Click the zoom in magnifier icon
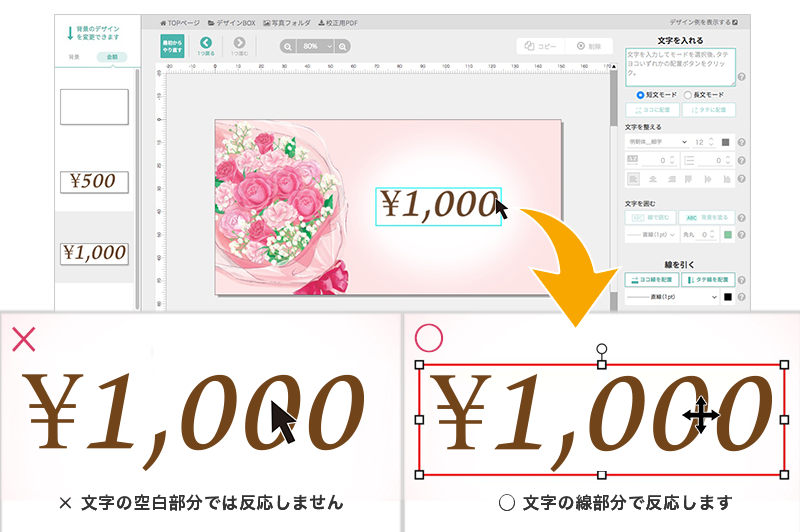Screen dimensions: 800x532 tap(343, 46)
